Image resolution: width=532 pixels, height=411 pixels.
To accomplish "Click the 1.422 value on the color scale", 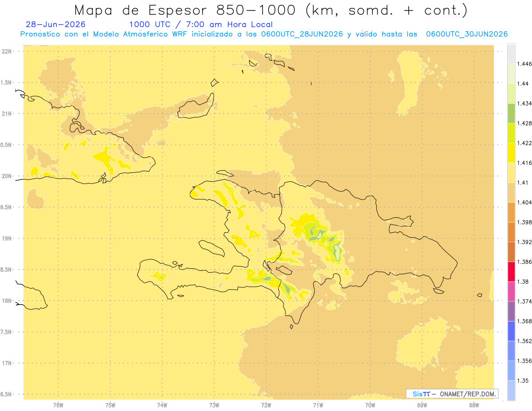I will tap(524, 143).
